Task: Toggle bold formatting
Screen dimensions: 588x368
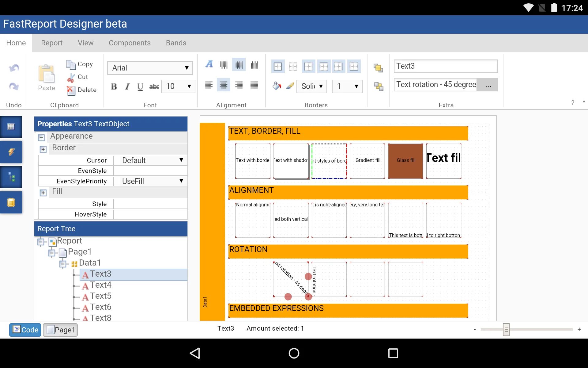Action: (x=114, y=86)
